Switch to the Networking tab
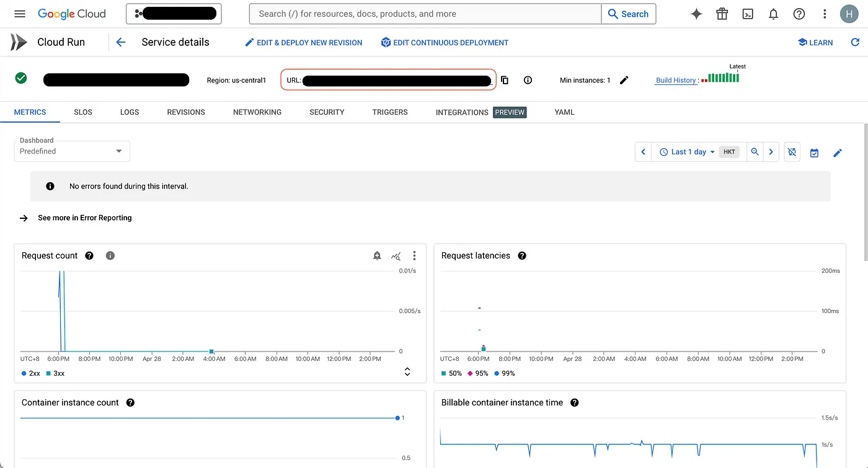 click(257, 112)
